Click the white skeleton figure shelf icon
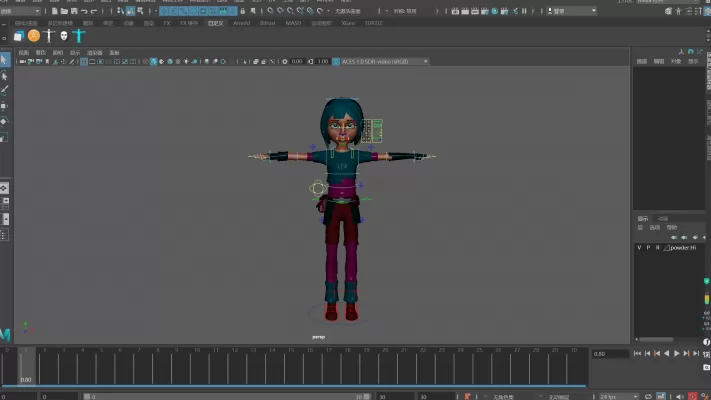Image resolution: width=711 pixels, height=400 pixels. pos(49,35)
